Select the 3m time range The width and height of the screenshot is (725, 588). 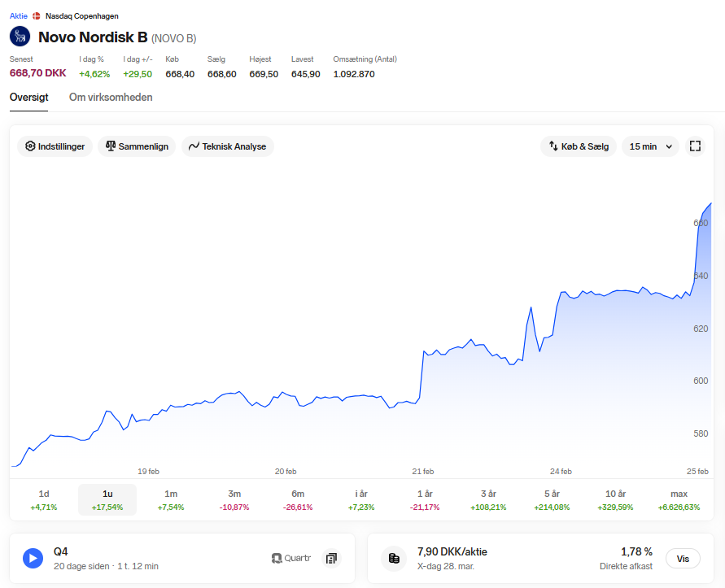[x=234, y=499]
